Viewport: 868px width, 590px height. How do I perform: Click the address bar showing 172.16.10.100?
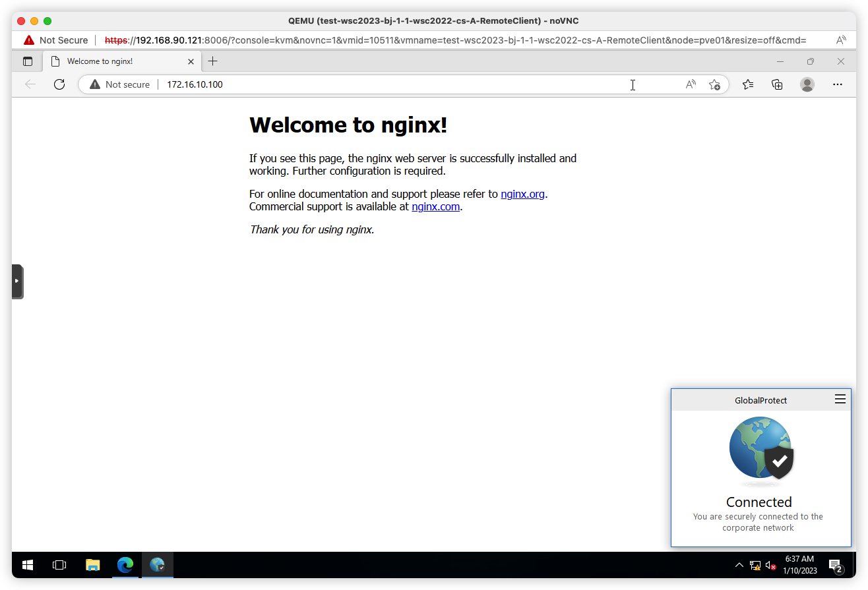pos(396,84)
